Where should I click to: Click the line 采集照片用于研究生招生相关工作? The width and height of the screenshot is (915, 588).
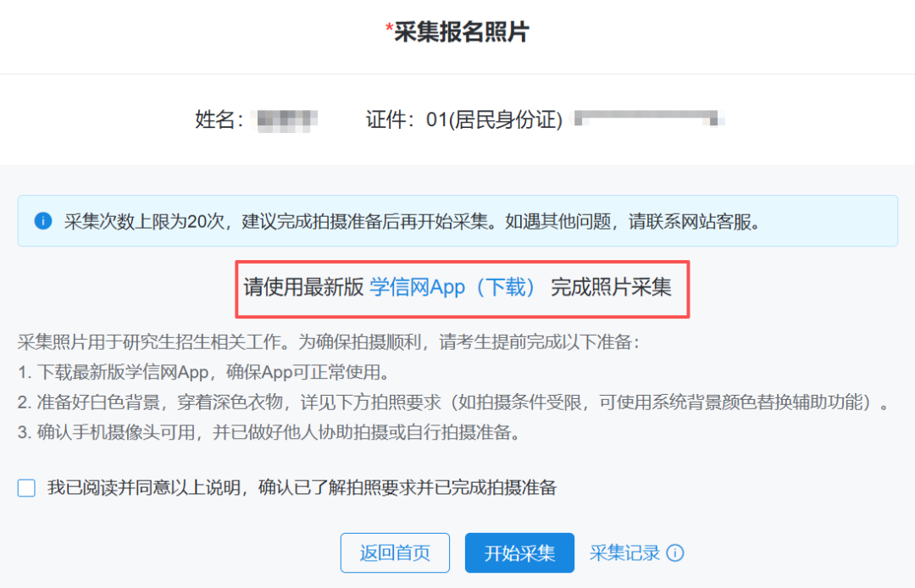point(329,341)
